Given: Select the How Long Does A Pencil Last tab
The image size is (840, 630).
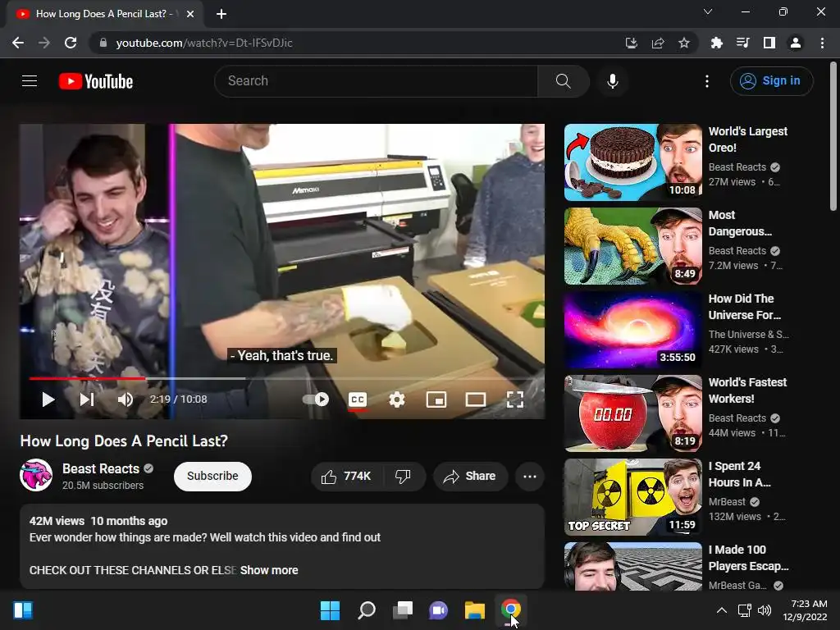Looking at the screenshot, I should click(105, 14).
